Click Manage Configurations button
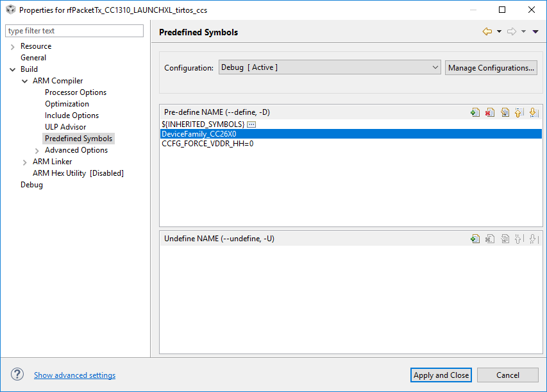The width and height of the screenshot is (547, 392). [x=491, y=68]
